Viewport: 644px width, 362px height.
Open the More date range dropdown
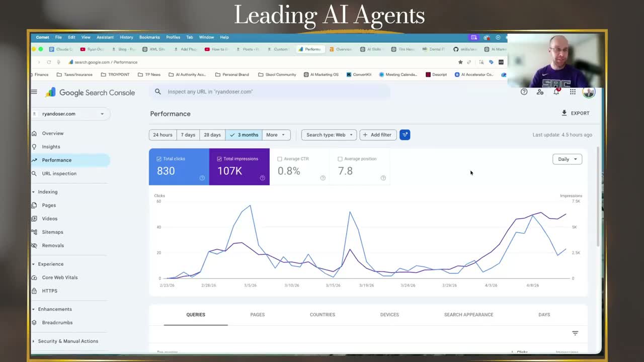coord(276,135)
